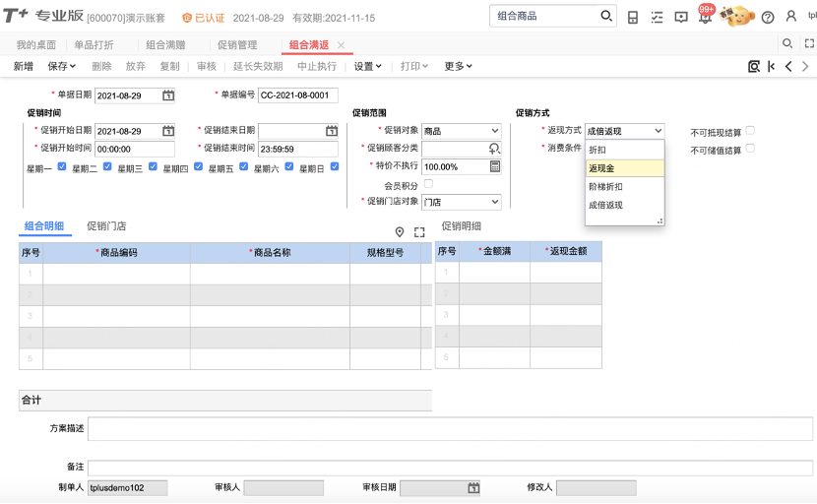Image resolution: width=817 pixels, height=504 pixels.
Task: Open the 设置 dropdown menu
Action: [367, 66]
